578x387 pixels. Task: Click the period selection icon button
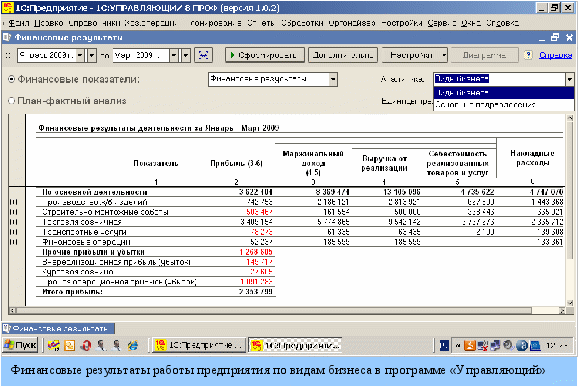coord(203,55)
